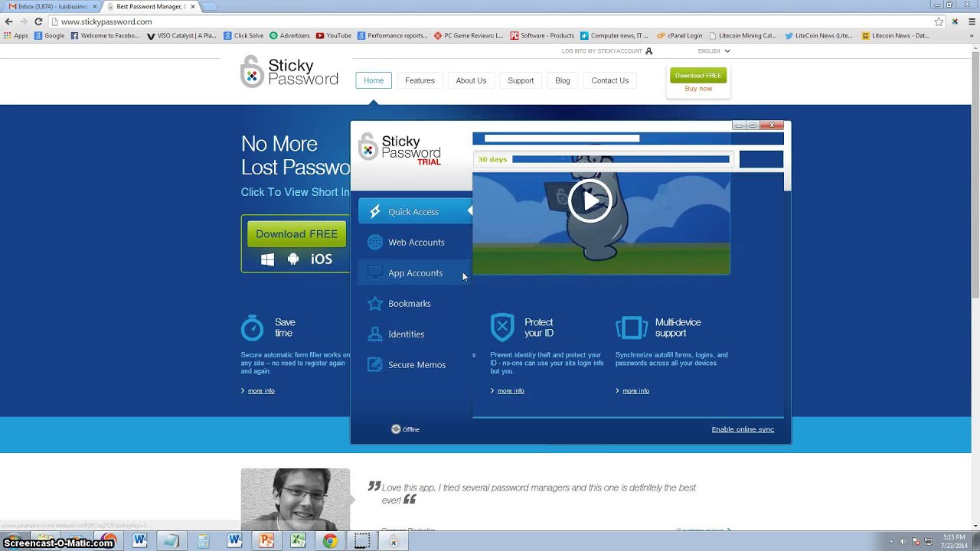
Task: Open the About Us page
Action: [471, 80]
